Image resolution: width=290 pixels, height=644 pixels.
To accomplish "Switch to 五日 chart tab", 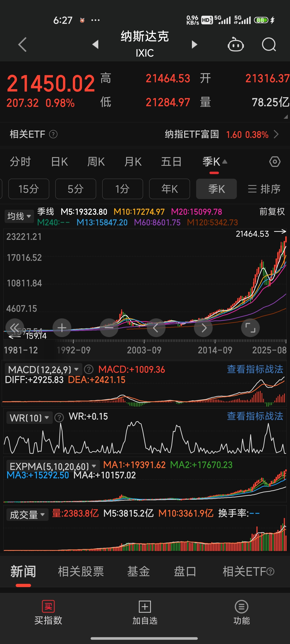I will coord(171,162).
